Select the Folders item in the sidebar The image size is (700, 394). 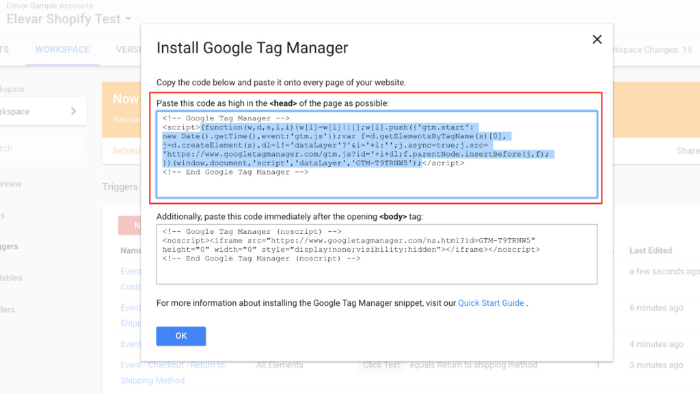pyautogui.click(x=8, y=309)
